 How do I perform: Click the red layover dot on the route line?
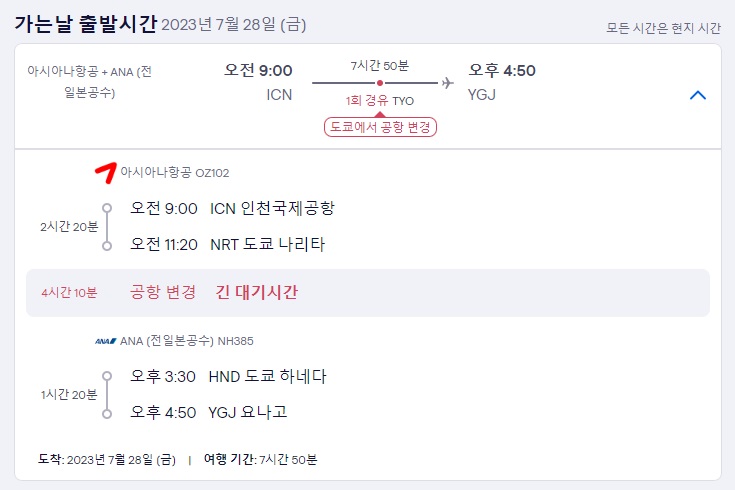coord(380,83)
